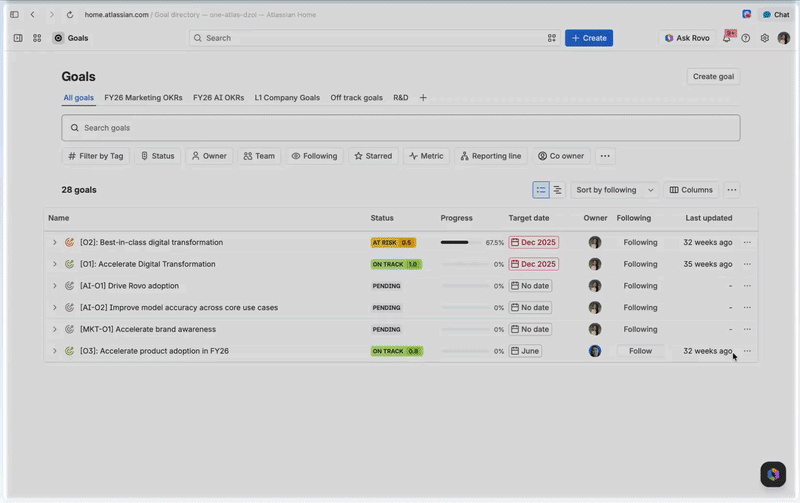Unfollow the [O1] Accelerate Digital Transformation goal
Image resolution: width=800 pixels, height=503 pixels.
[x=640, y=264]
